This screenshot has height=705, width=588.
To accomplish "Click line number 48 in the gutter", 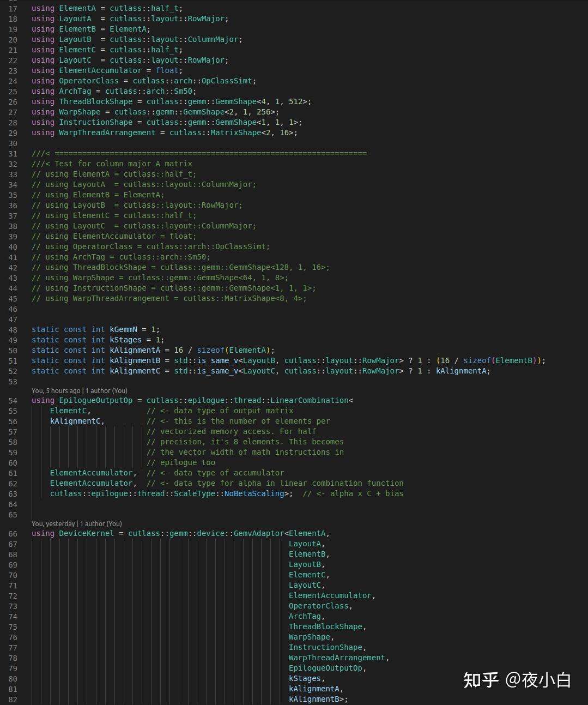I will 13,329.
